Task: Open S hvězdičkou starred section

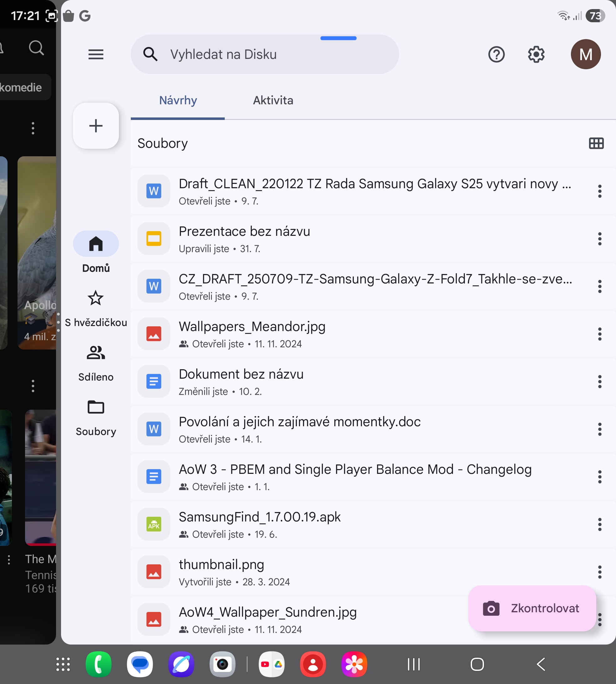Action: [x=96, y=309]
